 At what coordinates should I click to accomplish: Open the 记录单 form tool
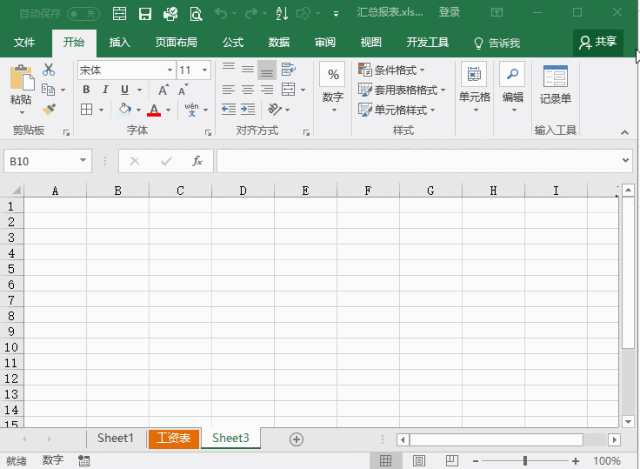(x=555, y=84)
